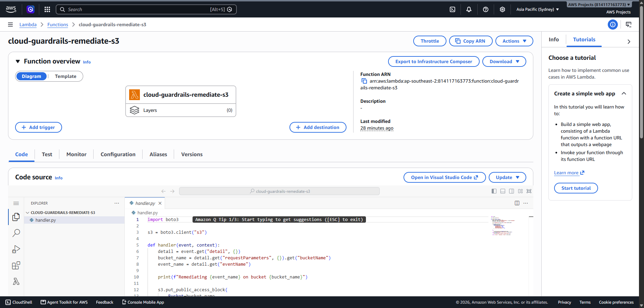Open Explorer more actions ellipsis
The image size is (644, 308).
(117, 203)
